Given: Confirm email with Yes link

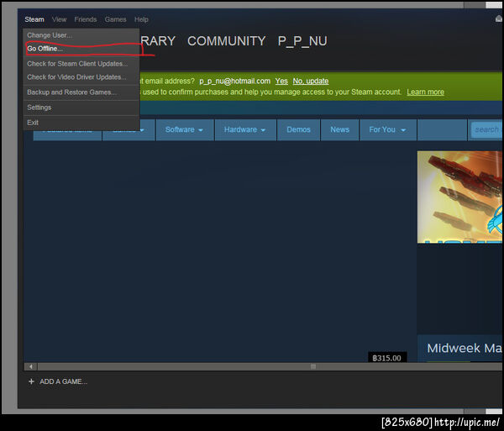Looking at the screenshot, I should coord(281,81).
